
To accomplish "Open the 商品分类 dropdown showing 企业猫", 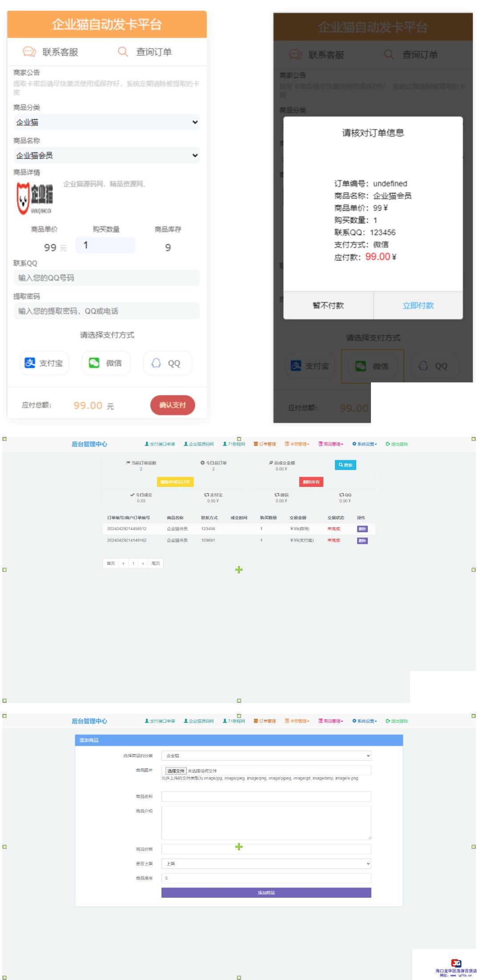I will tap(107, 122).
